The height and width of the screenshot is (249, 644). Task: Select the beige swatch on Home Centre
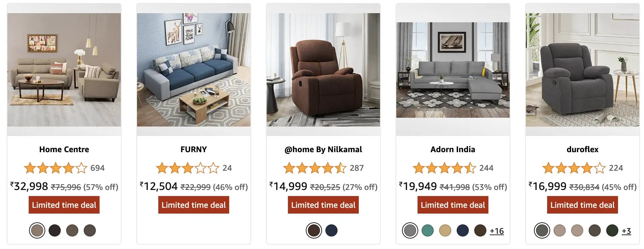click(x=37, y=230)
